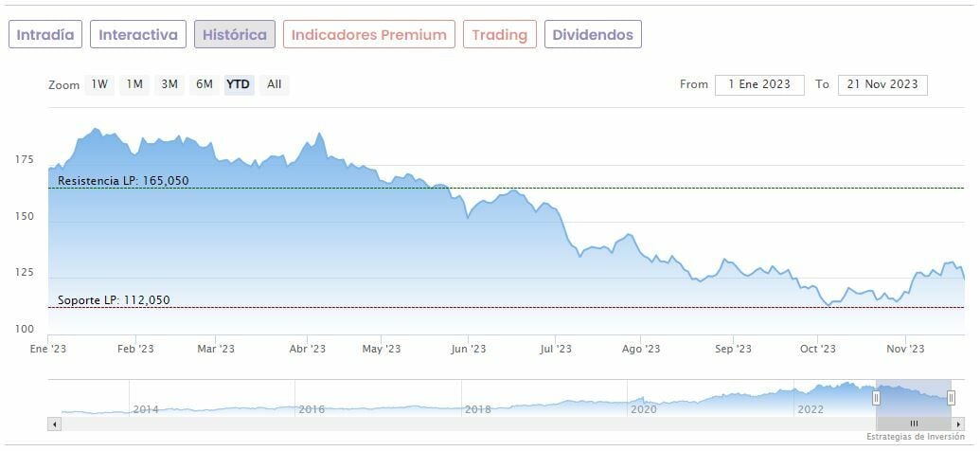
Task: Click the navigator scrollbar thumb grip
Action: click(x=914, y=424)
